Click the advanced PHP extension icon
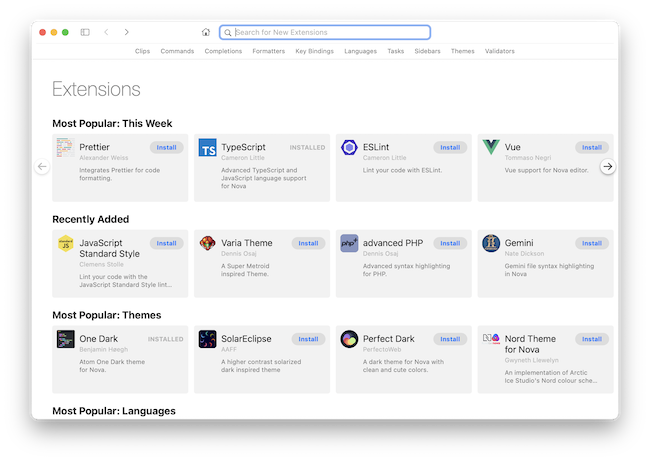 tap(349, 243)
